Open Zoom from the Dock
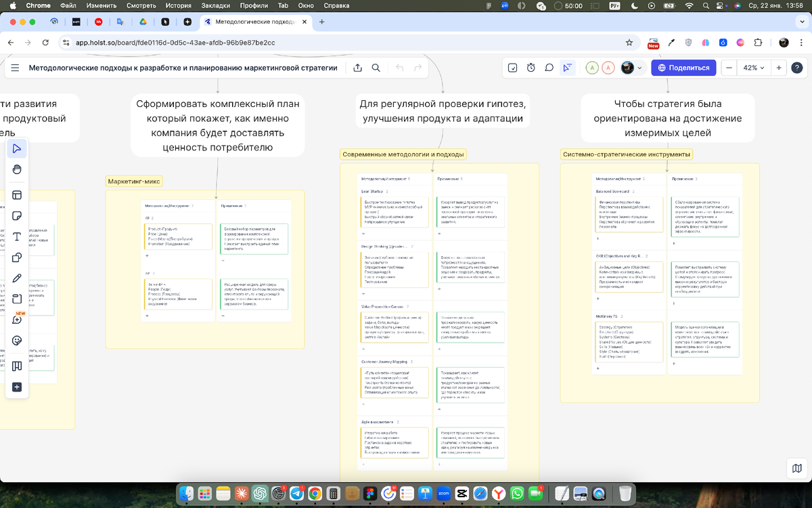 (444, 494)
